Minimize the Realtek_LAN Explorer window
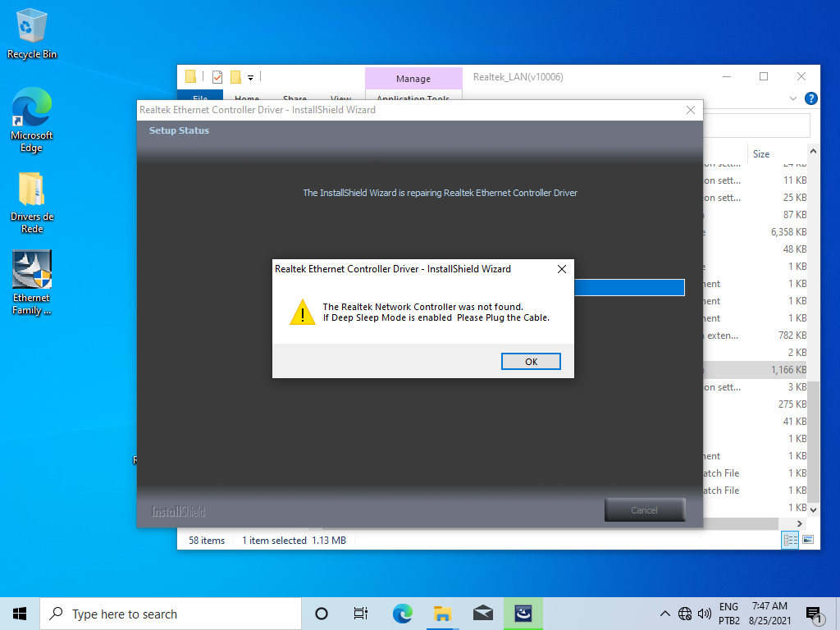 727,76
